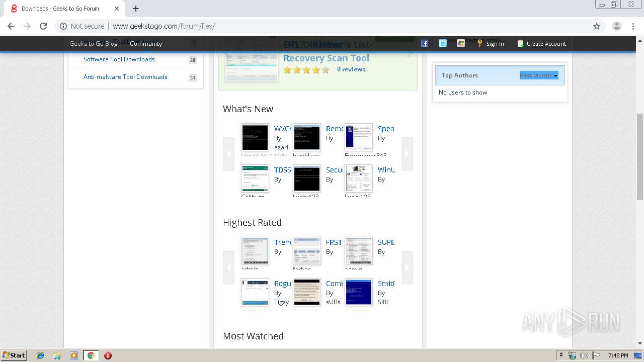Viewport: 644px width, 362px height.
Task: Click the browser forward arrow
Action: pos(27,26)
